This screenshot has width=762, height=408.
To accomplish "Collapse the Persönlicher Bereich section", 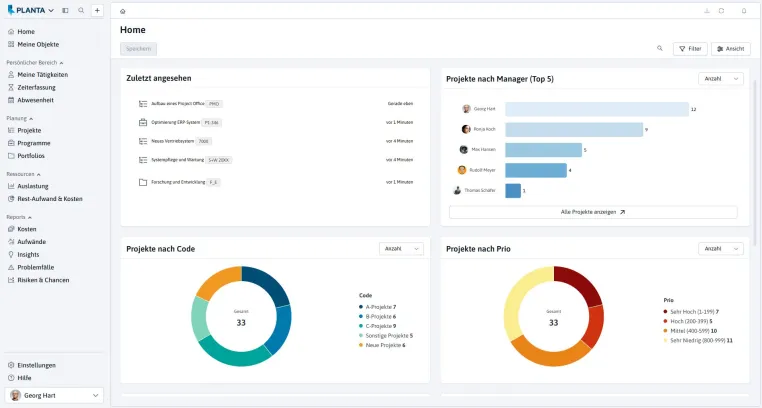I will point(35,63).
